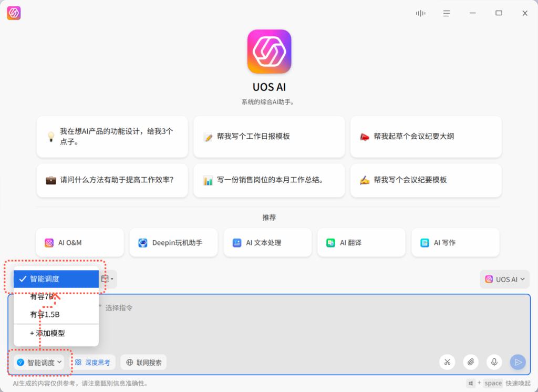Click the voice waveform icon in title bar
This screenshot has width=538, height=392.
[420, 13]
